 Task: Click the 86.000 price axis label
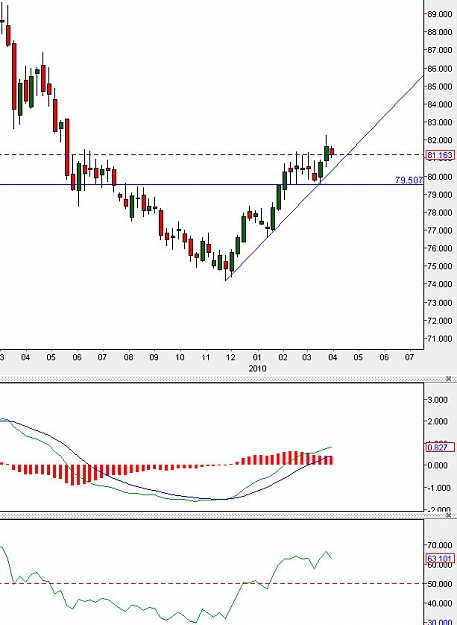[440, 69]
